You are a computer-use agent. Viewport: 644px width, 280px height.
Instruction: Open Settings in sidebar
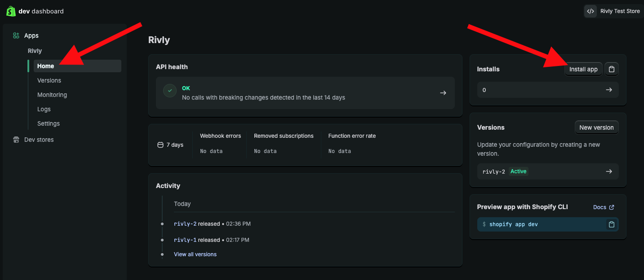tap(49, 123)
